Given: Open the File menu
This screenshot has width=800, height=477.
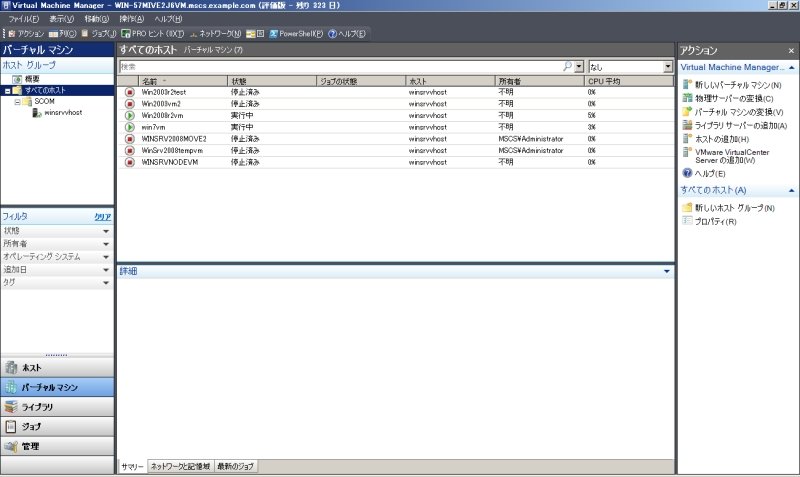Looking at the screenshot, I should point(23,19).
